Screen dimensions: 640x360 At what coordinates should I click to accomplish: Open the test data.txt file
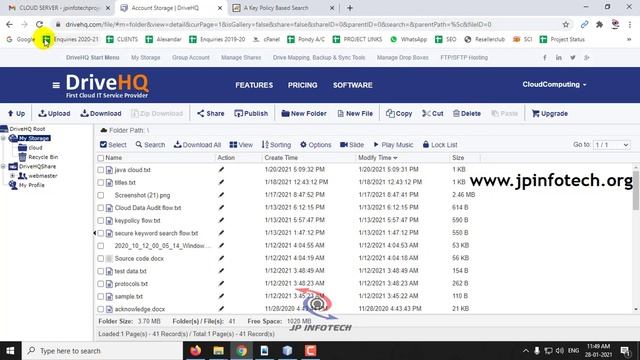[x=130, y=271]
